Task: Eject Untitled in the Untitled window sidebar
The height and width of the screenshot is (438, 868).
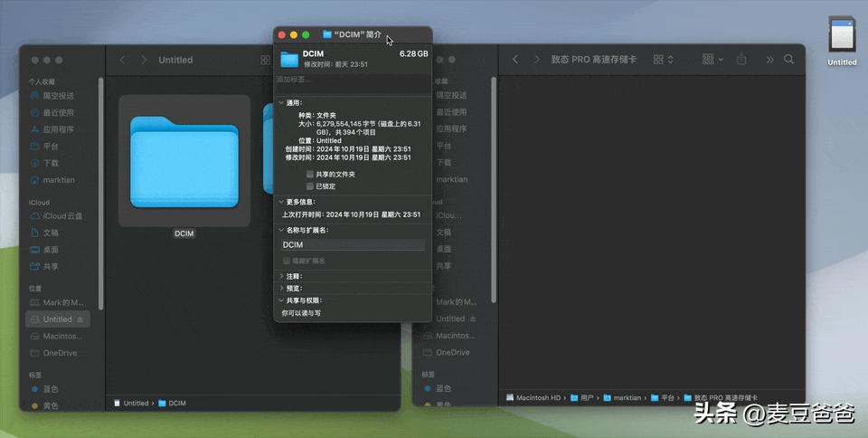Action: (x=80, y=319)
